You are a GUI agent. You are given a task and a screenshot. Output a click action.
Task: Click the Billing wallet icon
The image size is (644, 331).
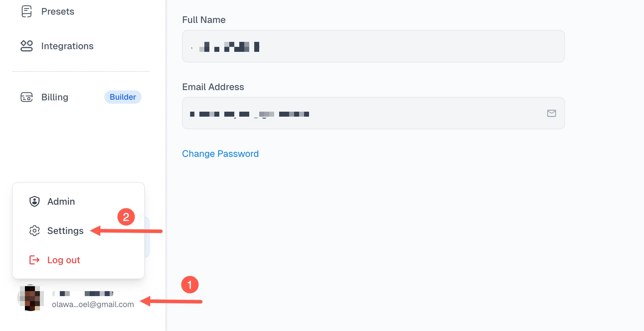[x=27, y=97]
